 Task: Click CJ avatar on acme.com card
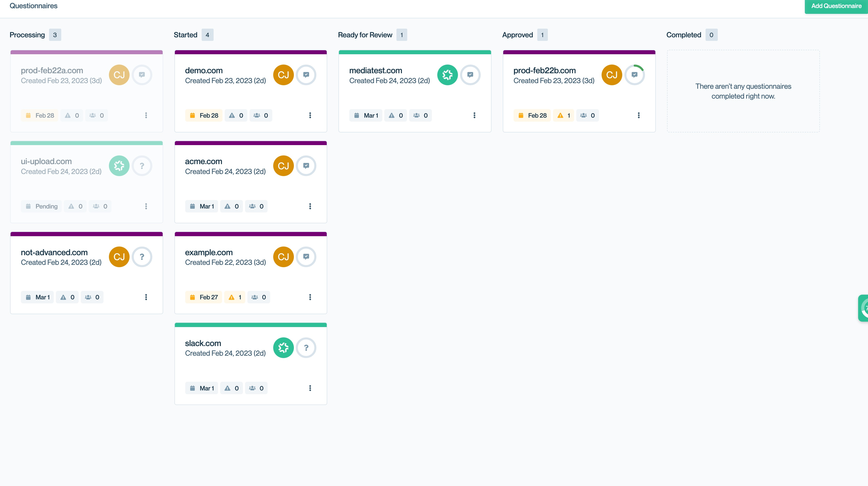283,166
